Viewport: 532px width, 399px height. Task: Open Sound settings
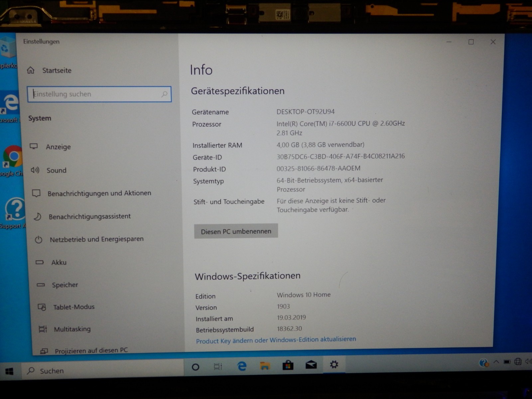[57, 170]
